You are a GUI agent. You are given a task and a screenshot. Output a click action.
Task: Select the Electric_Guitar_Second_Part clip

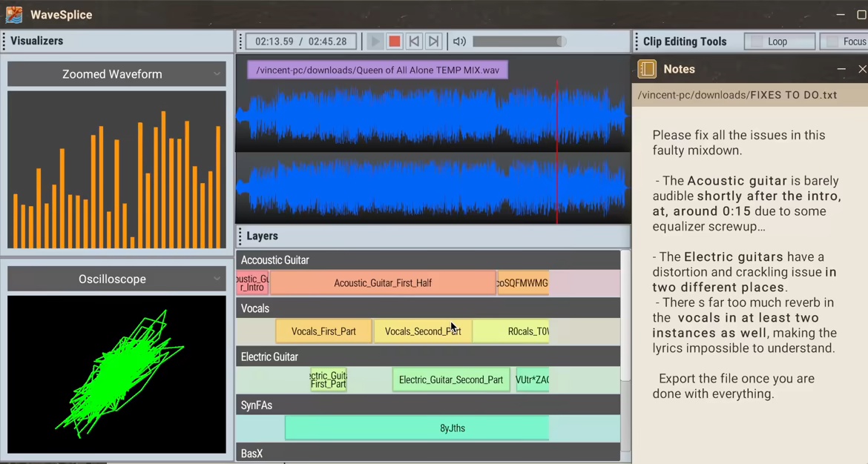click(x=450, y=380)
